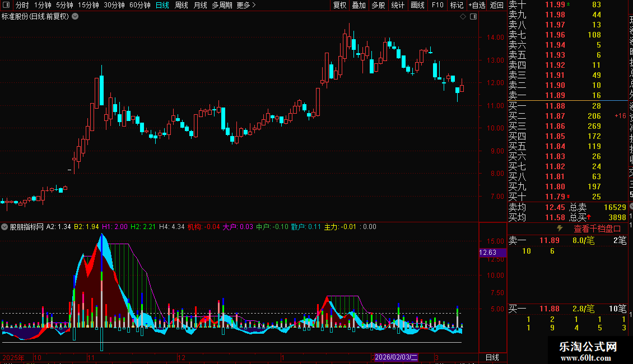Click 买均 average value 11.58
The image size is (633, 364).
pos(555,217)
